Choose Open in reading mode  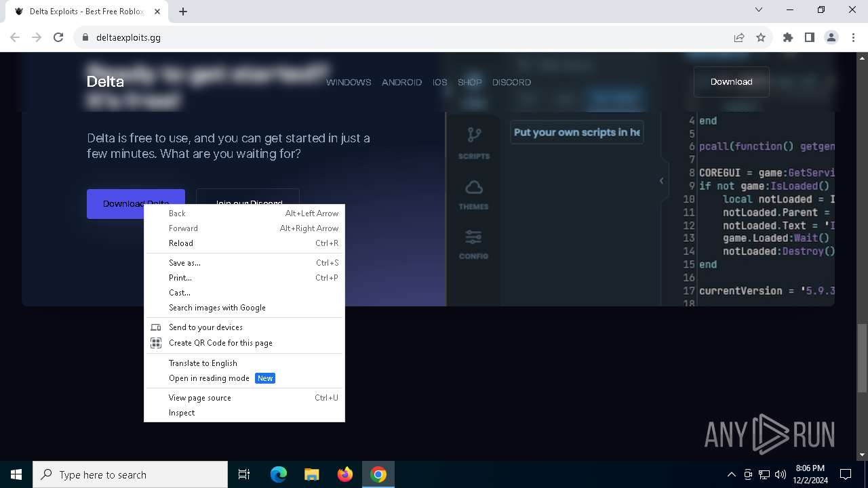pos(244,378)
